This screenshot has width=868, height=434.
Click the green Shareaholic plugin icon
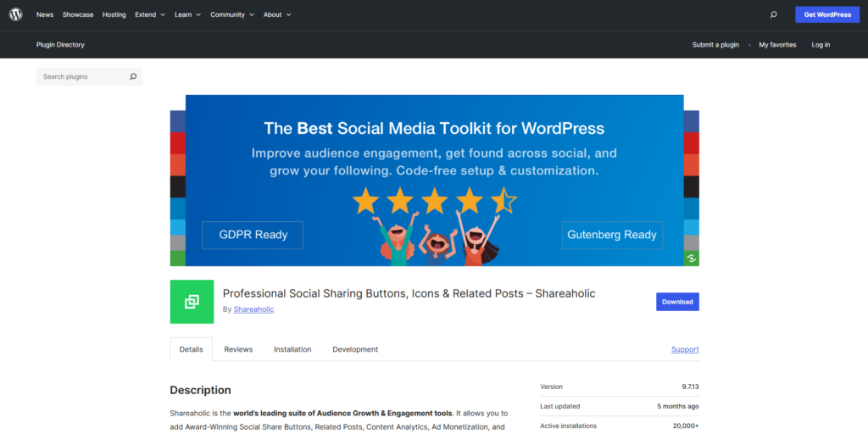[x=192, y=302]
